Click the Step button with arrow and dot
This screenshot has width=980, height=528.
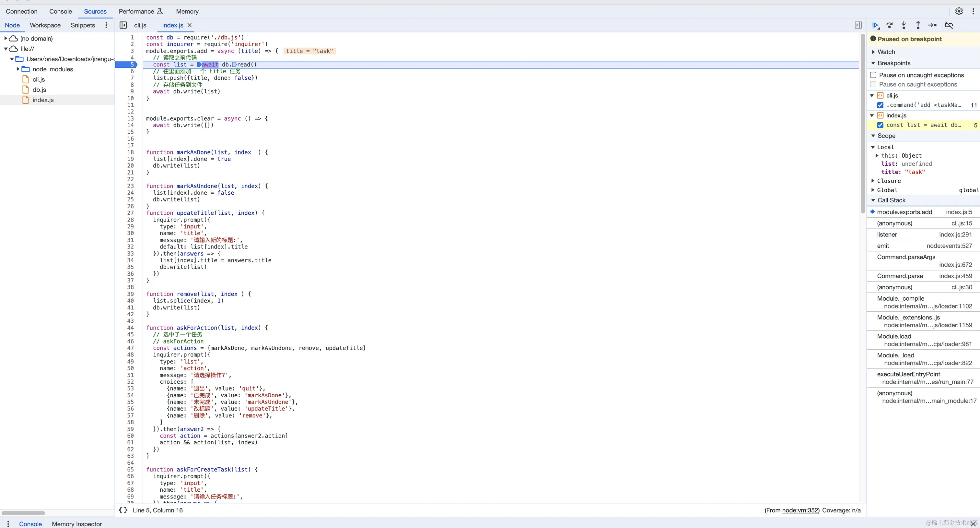click(x=932, y=25)
